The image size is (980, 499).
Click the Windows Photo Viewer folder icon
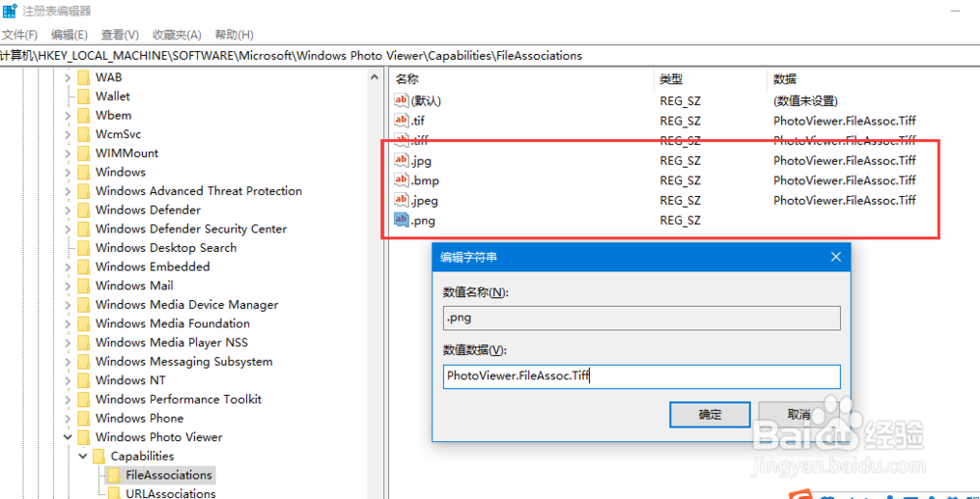point(83,437)
